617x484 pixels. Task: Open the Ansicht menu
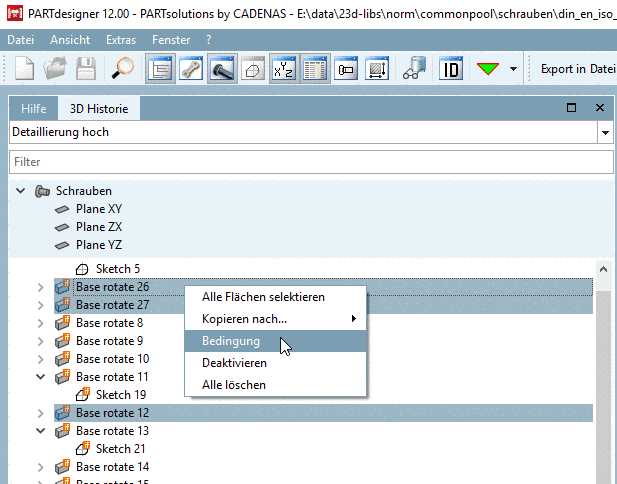[70, 40]
